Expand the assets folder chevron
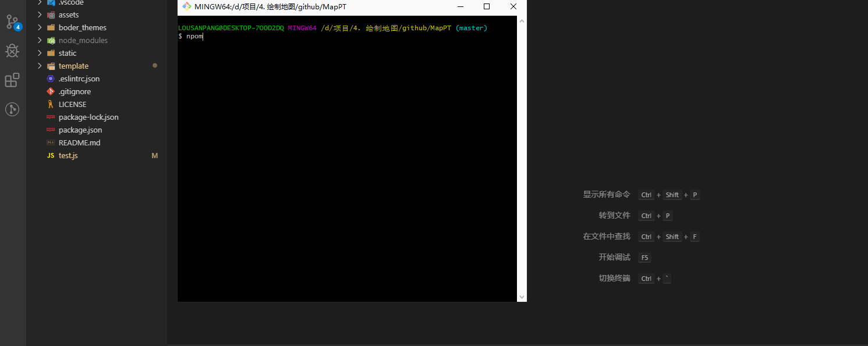Image resolution: width=868 pixels, height=346 pixels. (40, 15)
